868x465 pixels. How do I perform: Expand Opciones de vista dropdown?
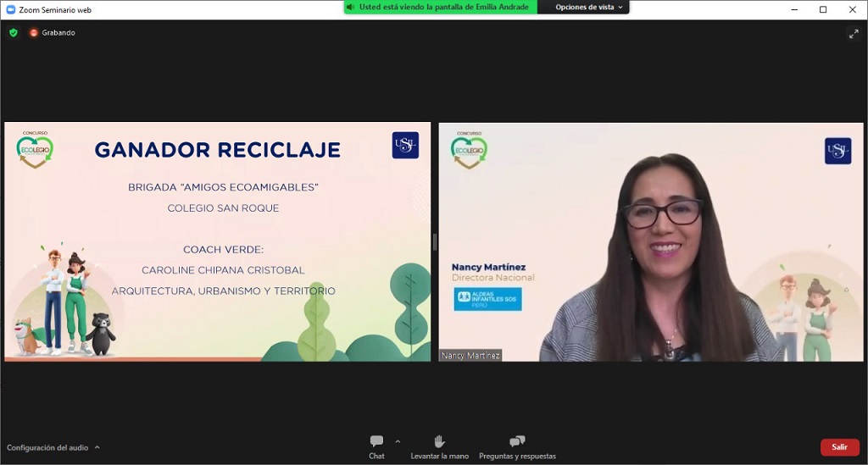coord(589,7)
